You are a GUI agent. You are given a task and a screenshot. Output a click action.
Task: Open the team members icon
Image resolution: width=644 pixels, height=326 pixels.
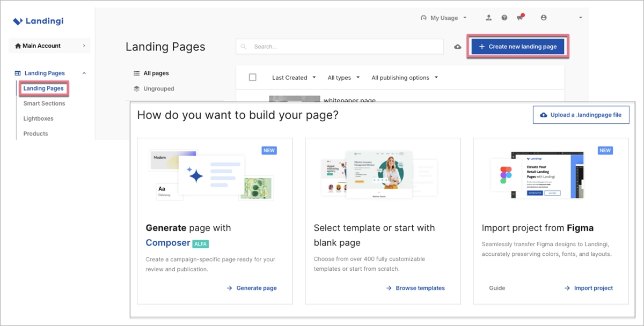488,18
